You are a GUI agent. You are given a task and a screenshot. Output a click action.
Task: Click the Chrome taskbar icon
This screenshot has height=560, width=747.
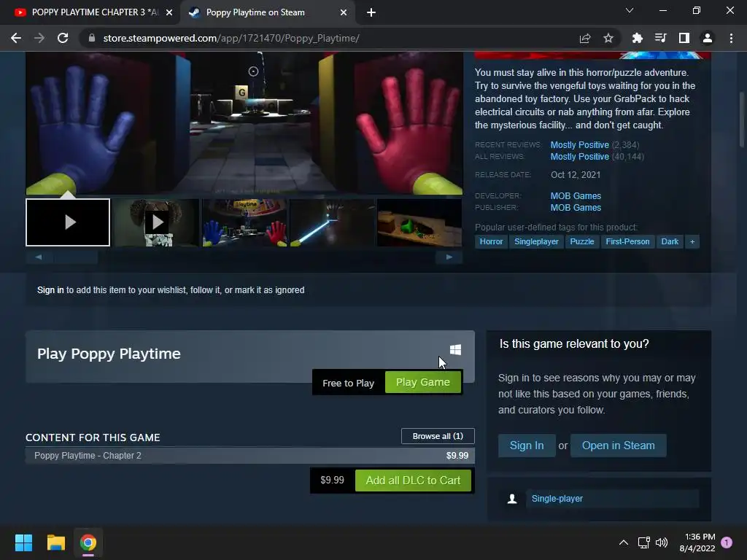88,542
